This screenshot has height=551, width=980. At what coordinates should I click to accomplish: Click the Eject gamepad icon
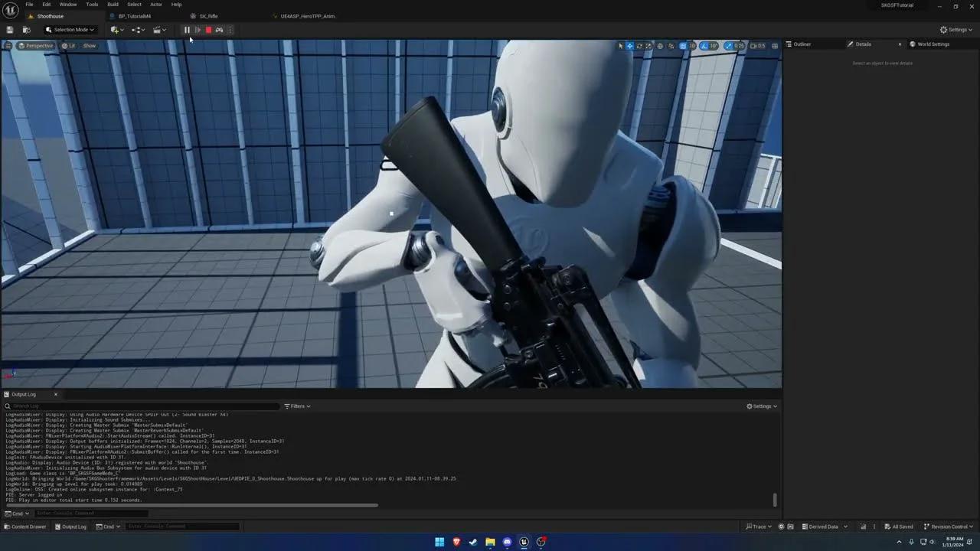pos(219,30)
